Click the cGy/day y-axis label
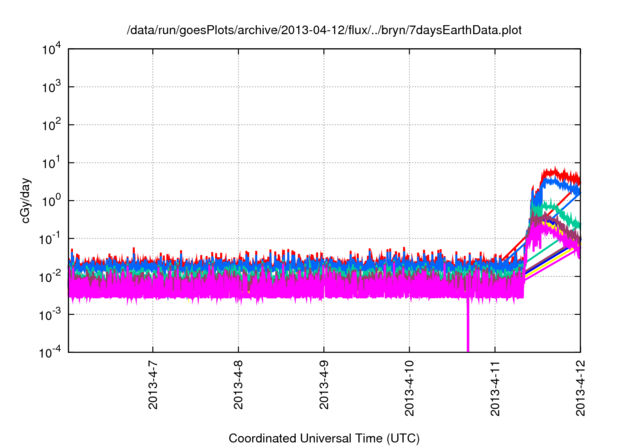The image size is (640, 448). click(25, 200)
